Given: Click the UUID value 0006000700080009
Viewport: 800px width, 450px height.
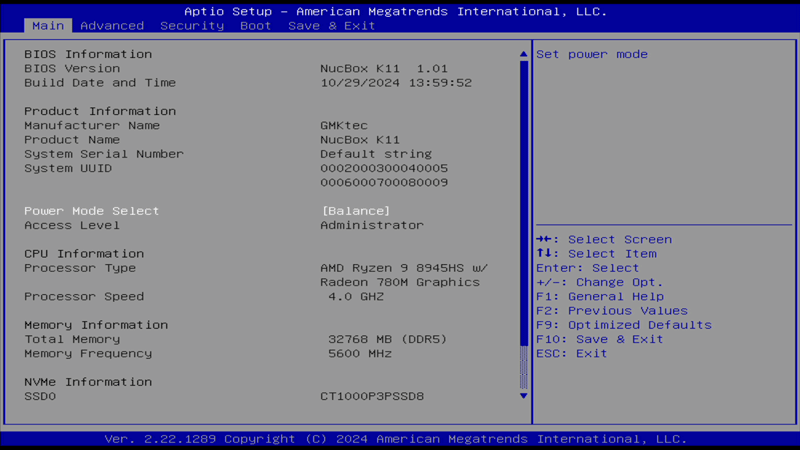Looking at the screenshot, I should point(384,183).
